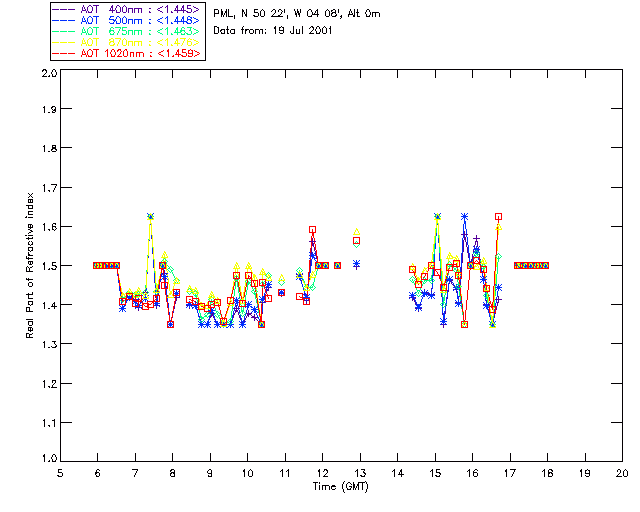Click the y-axis tick label 1.7
Viewport: 640px width, 512px height.
coord(49,188)
